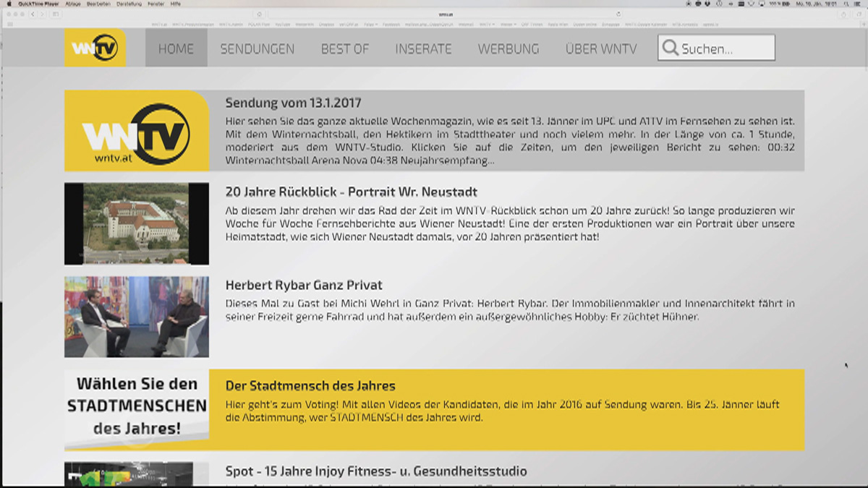The width and height of the screenshot is (868, 488).
Task: Open the HOME navigation tab
Action: (176, 48)
